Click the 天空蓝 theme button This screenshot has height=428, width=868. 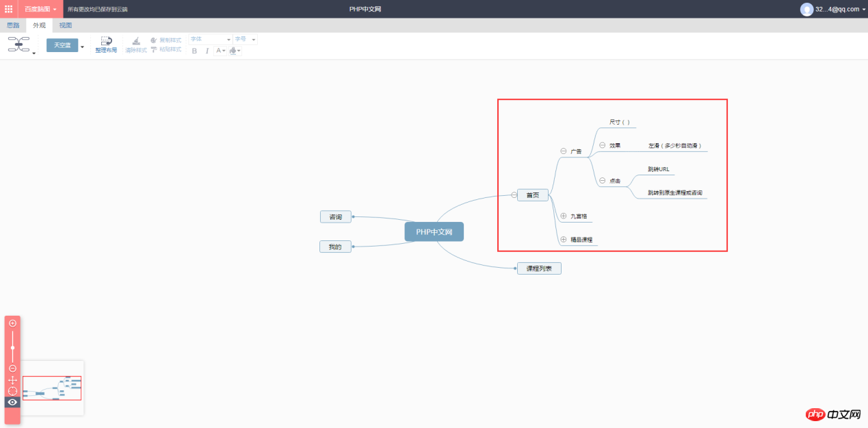click(x=62, y=45)
